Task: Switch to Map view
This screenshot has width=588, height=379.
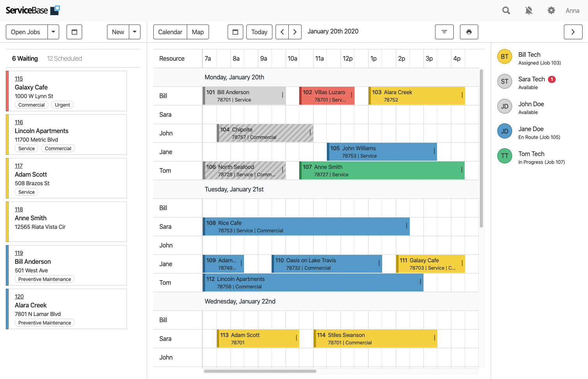Action: pos(198,32)
